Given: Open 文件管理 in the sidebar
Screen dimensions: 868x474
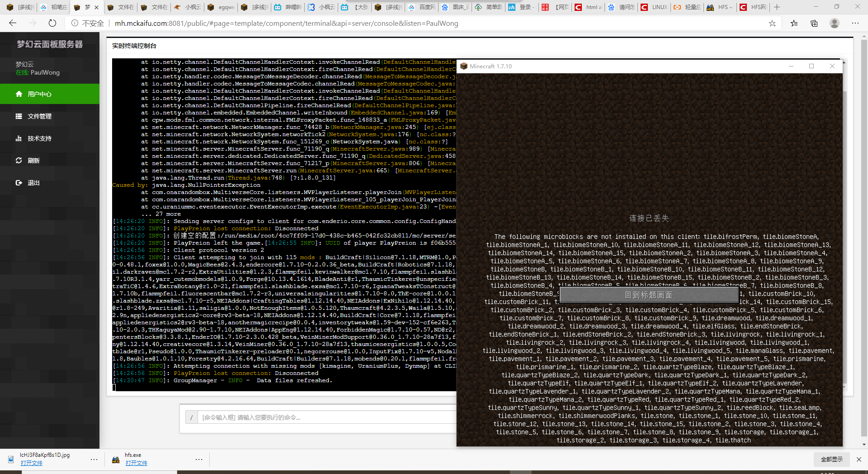Looking at the screenshot, I should pos(50,116).
